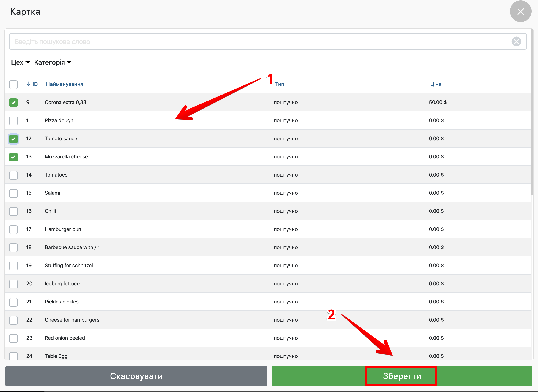Sort by Найменування column header
538x392 pixels.
(x=64, y=84)
